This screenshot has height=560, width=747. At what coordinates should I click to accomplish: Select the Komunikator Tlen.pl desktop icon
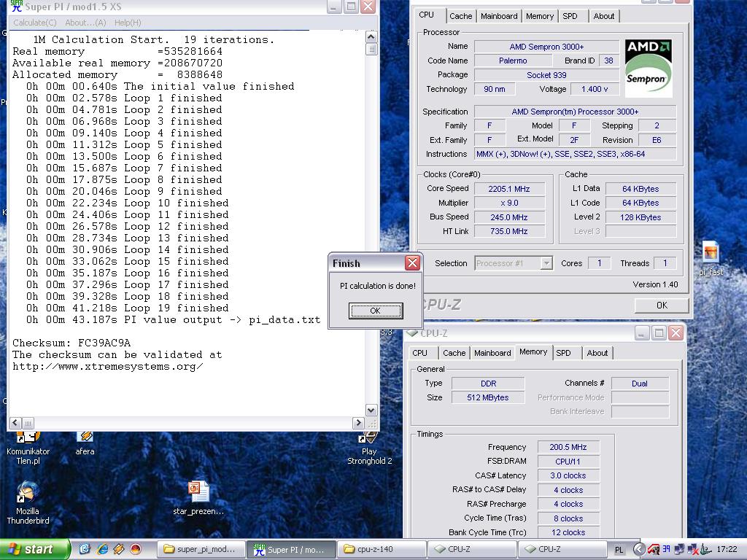28,448
